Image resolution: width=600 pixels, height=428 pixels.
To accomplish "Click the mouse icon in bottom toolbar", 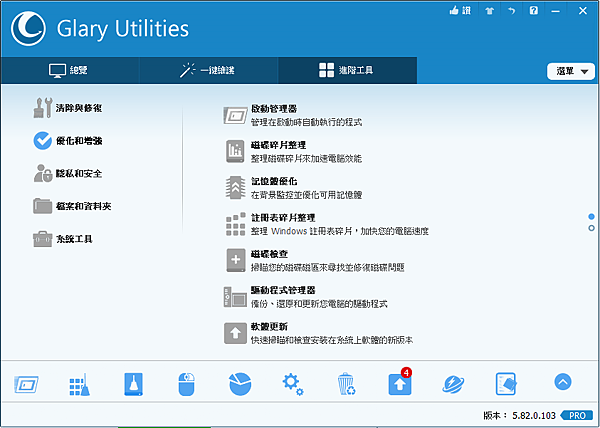I will pyautogui.click(x=187, y=384).
